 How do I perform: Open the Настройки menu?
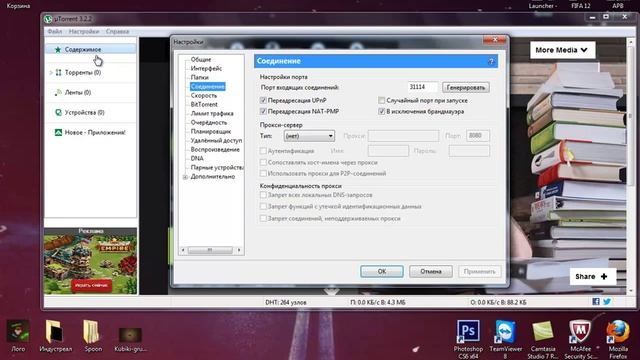(x=84, y=31)
